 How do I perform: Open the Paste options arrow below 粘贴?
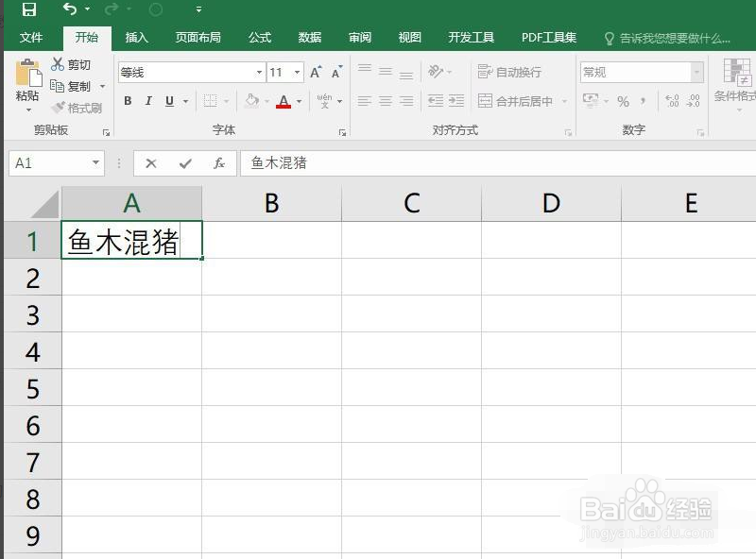28,110
